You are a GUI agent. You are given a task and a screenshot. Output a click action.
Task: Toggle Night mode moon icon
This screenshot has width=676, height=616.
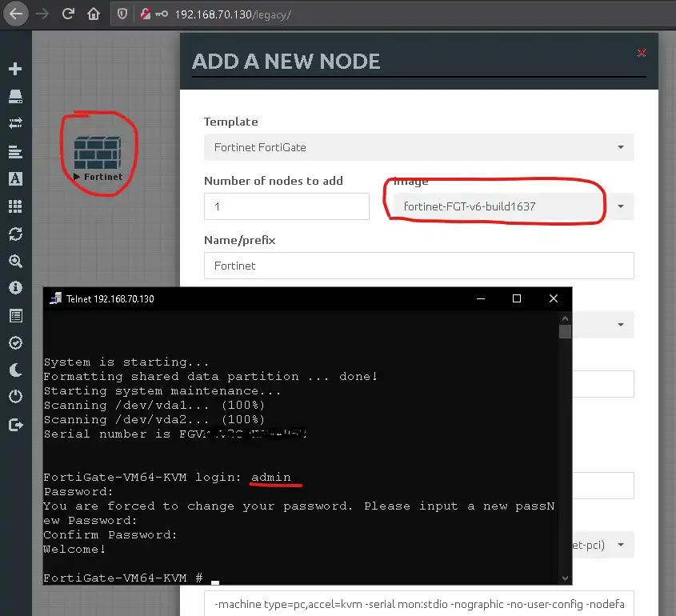(x=15, y=370)
